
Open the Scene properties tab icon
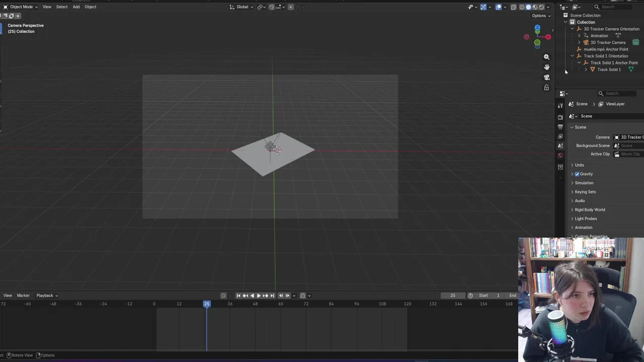560,146
